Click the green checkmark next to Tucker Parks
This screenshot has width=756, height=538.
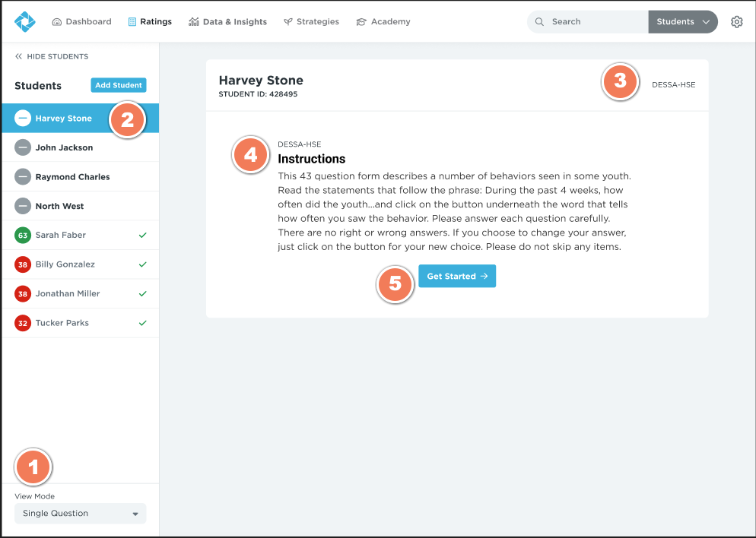click(x=142, y=323)
